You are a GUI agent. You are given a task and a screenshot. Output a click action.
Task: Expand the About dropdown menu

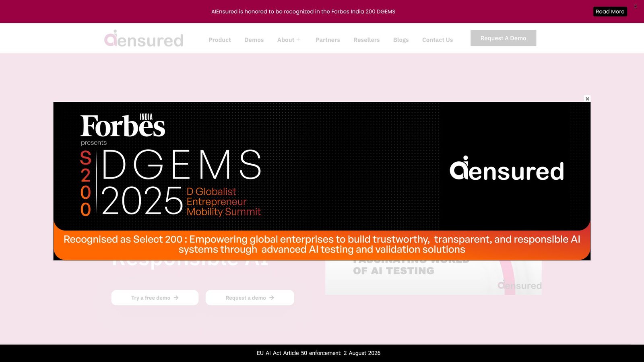[289, 40]
